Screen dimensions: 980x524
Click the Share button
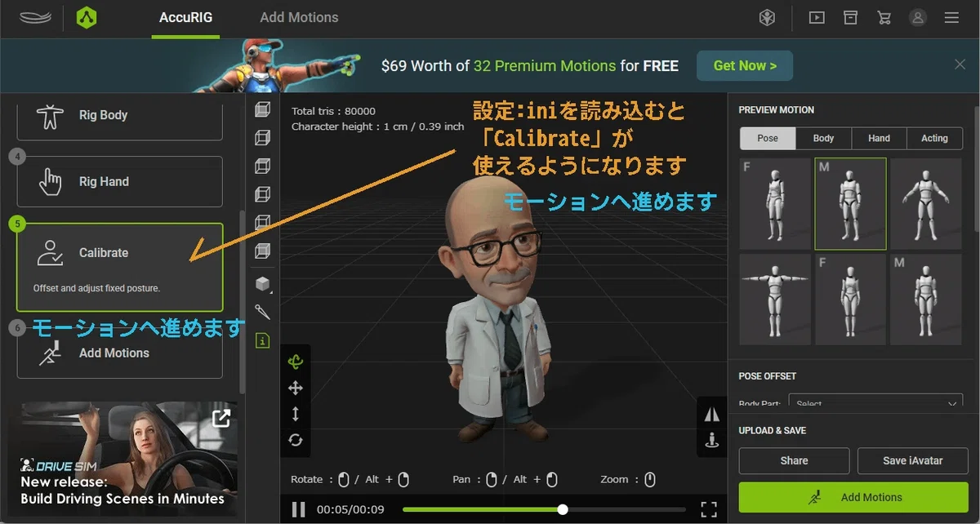pyautogui.click(x=794, y=460)
